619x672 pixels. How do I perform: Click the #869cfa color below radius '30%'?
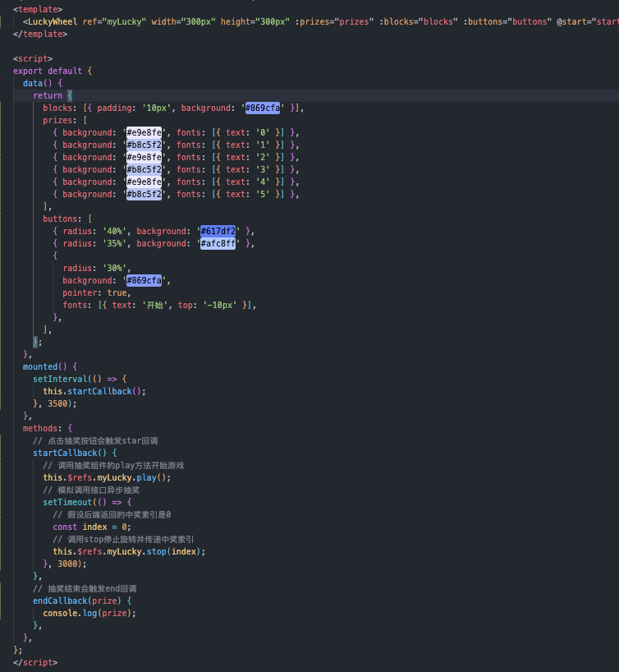tap(144, 280)
